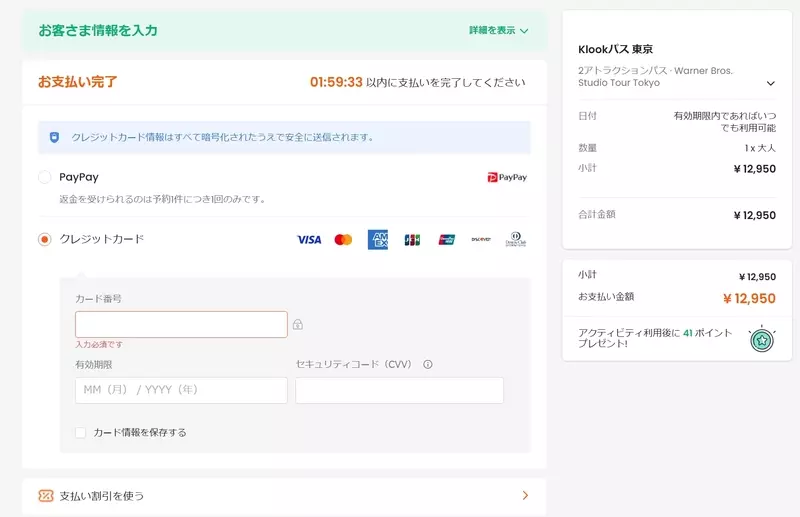
Task: Click the PayPay logo icon
Action: pyautogui.click(x=507, y=177)
